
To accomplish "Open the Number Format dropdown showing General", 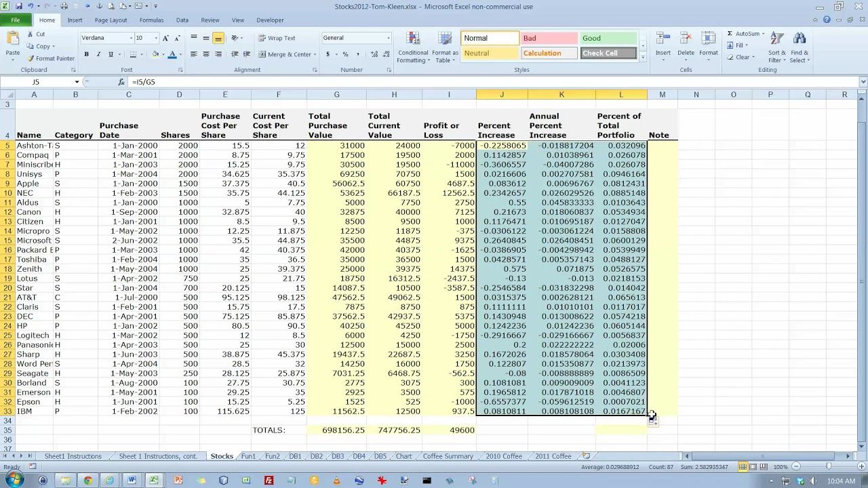I will point(388,38).
